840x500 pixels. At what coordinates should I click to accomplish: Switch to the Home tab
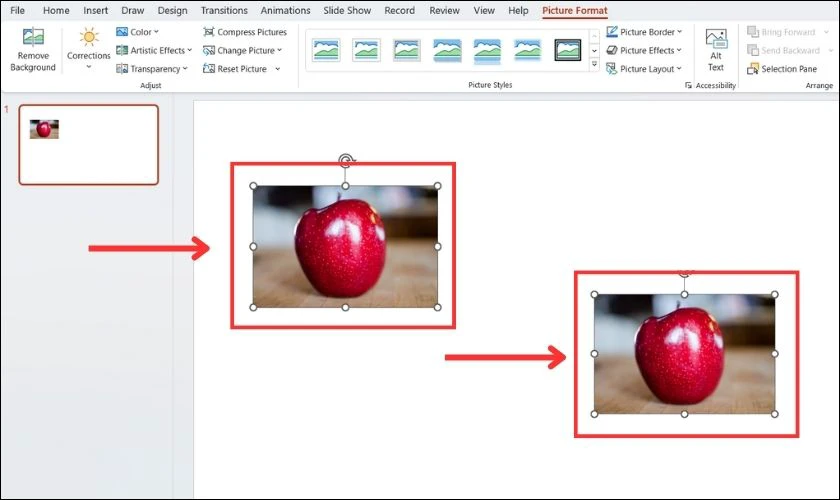(x=56, y=10)
